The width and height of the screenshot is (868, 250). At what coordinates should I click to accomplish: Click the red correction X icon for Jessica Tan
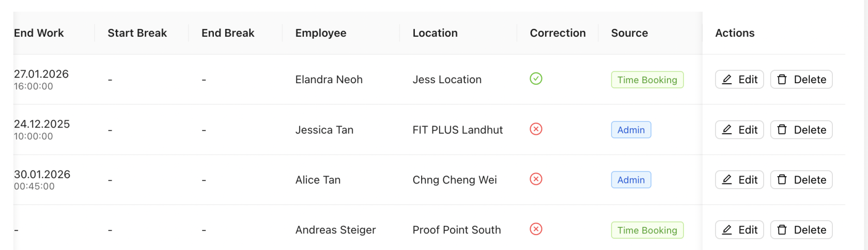(536, 129)
